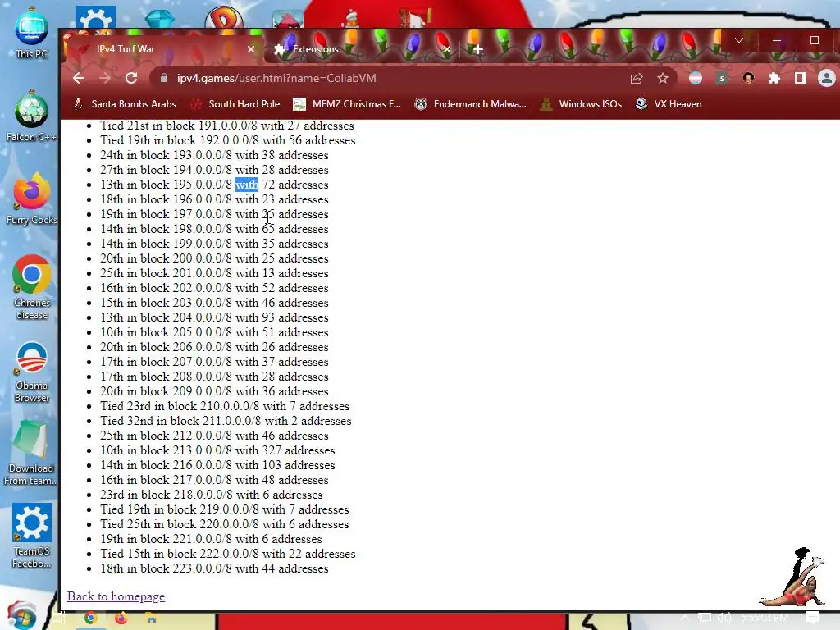
Task: Open the Extensions puzzle-piece menu
Action: [774, 78]
